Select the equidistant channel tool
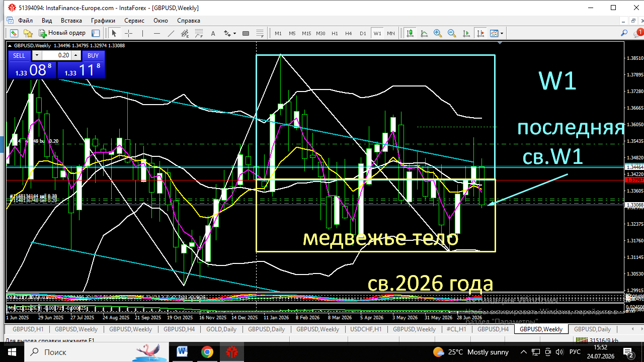The image size is (644, 362). point(185,33)
